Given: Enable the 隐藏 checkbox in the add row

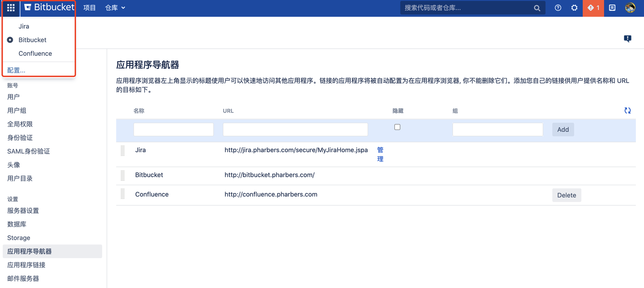Looking at the screenshot, I should [x=397, y=127].
